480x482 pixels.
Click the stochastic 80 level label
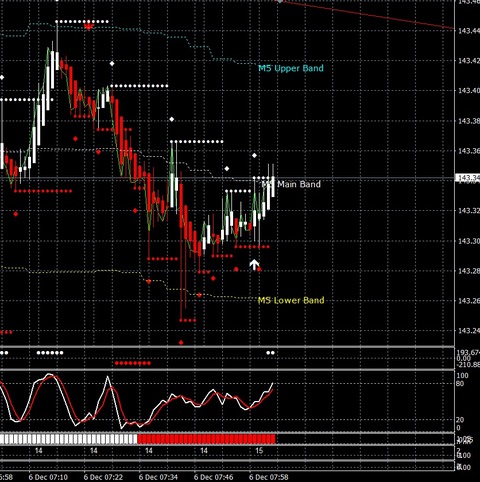pyautogui.click(x=460, y=383)
